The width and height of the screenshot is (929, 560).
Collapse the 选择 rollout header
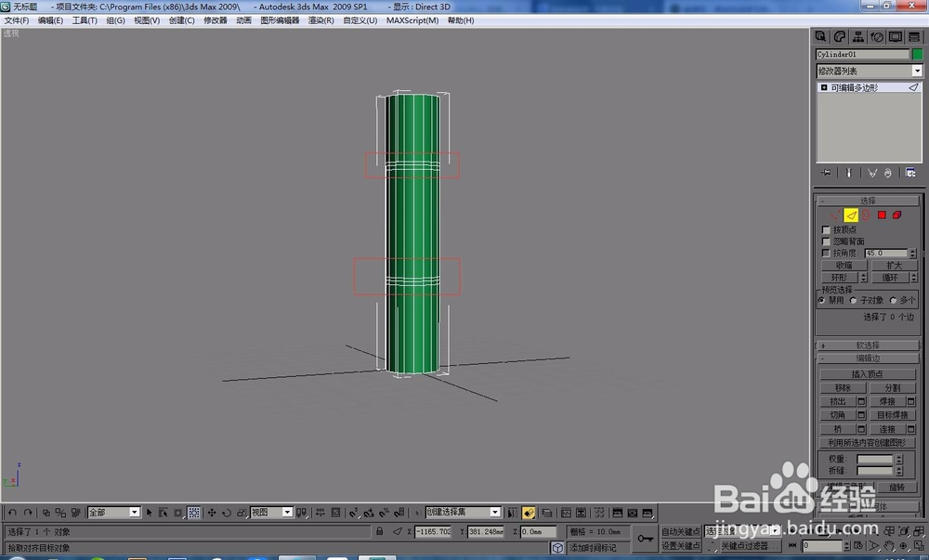(868, 202)
